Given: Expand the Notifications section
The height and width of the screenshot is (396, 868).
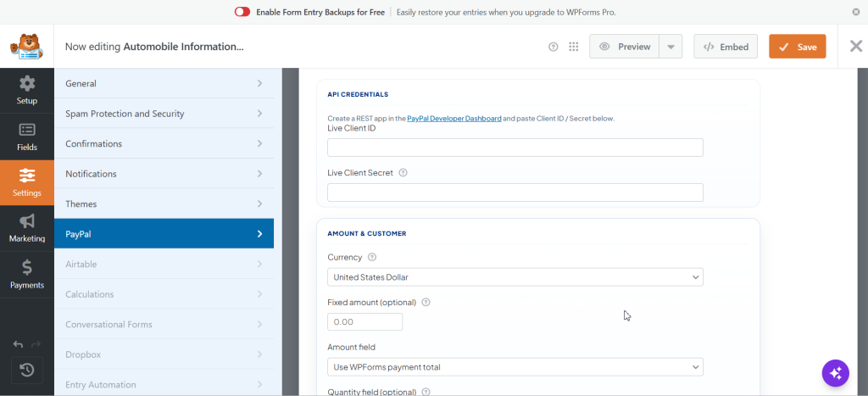Looking at the screenshot, I should click(164, 174).
